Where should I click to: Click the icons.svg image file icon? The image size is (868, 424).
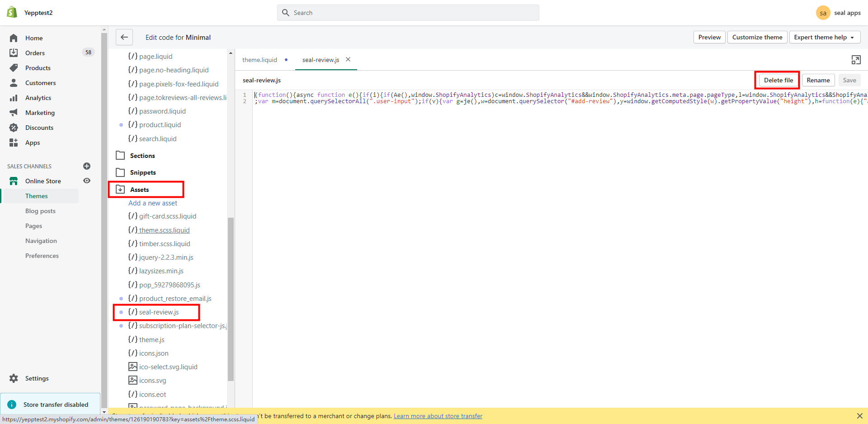pos(133,380)
